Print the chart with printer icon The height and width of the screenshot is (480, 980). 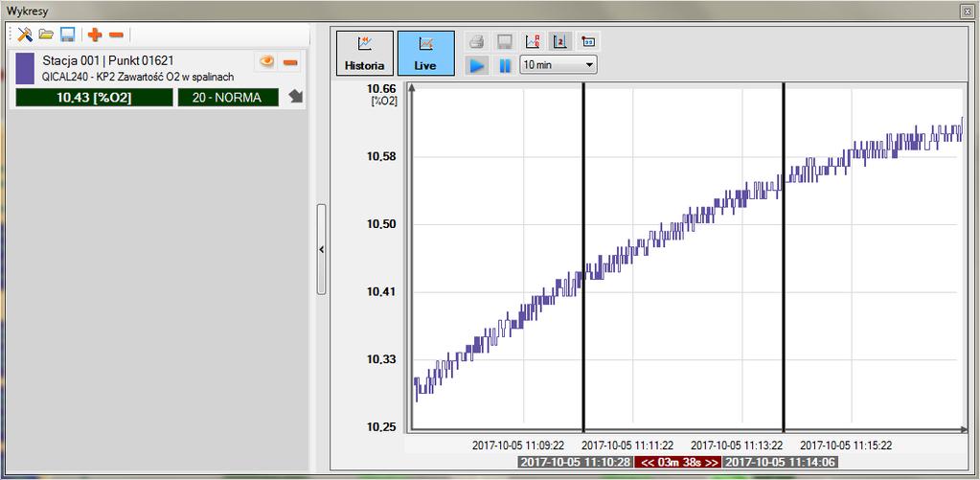(477, 42)
